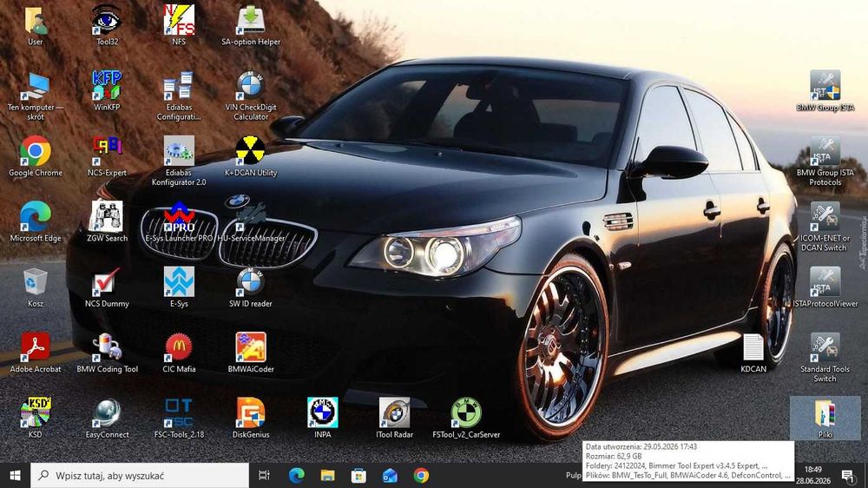Screen dimensions: 868x488
Task: Open Edge from the taskbar
Action: coord(296,475)
